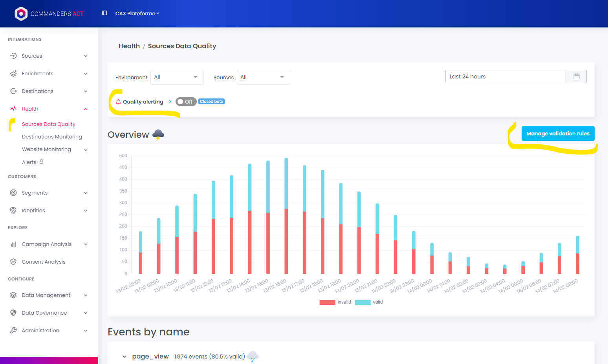This screenshot has width=608, height=364.
Task: Toggle the sidebar collapse icon
Action: pyautogui.click(x=104, y=13)
